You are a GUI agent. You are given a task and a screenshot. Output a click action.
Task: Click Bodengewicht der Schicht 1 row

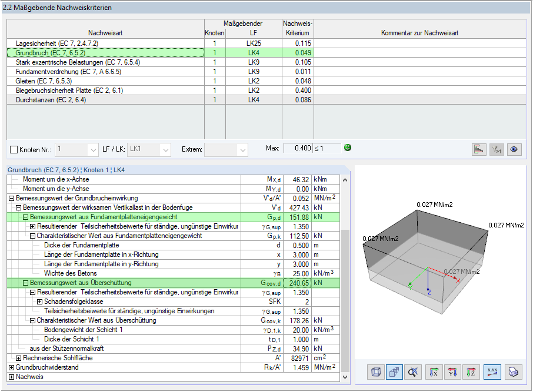(173, 330)
